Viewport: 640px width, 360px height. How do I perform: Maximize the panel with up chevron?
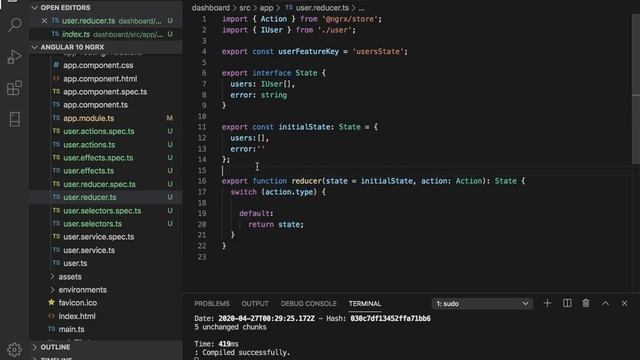click(605, 303)
